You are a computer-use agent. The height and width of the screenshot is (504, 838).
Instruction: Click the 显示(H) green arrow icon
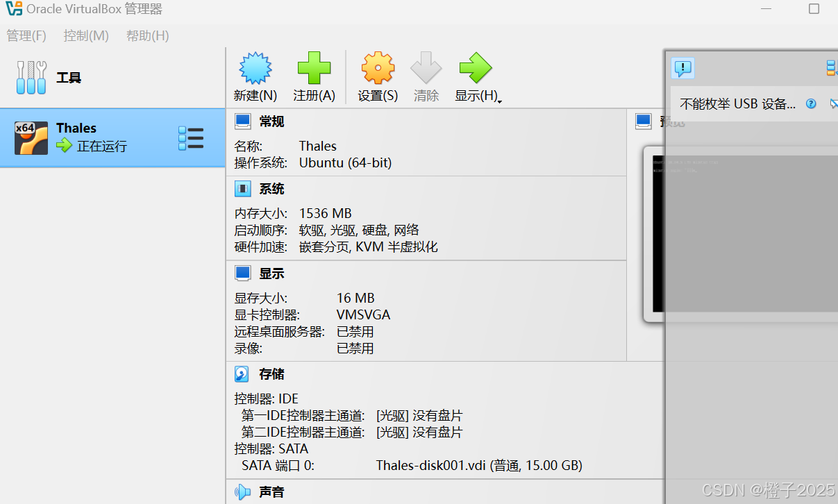(x=476, y=69)
